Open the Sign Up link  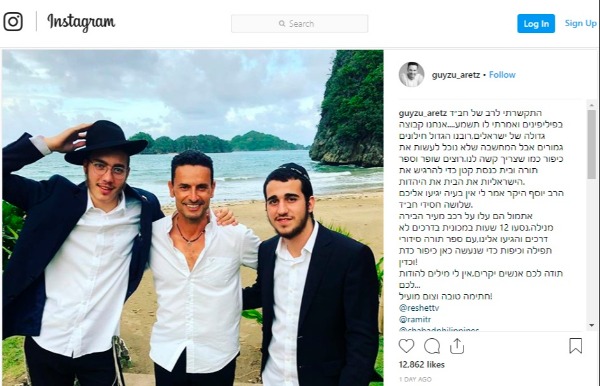point(580,23)
